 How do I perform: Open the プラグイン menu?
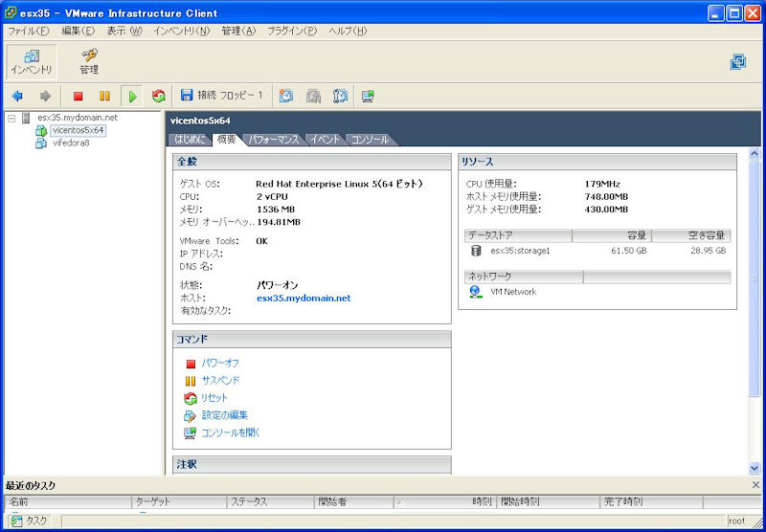coord(292,31)
